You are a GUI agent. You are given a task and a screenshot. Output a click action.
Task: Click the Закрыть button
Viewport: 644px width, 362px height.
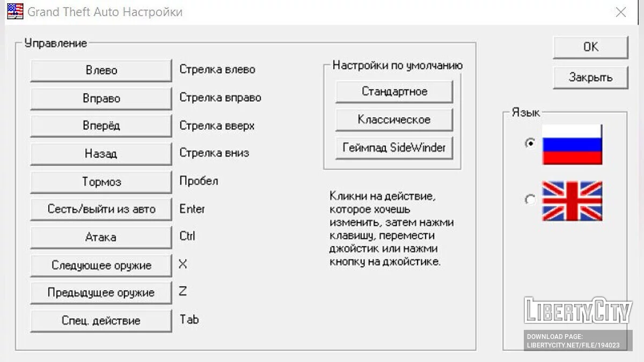[590, 78]
